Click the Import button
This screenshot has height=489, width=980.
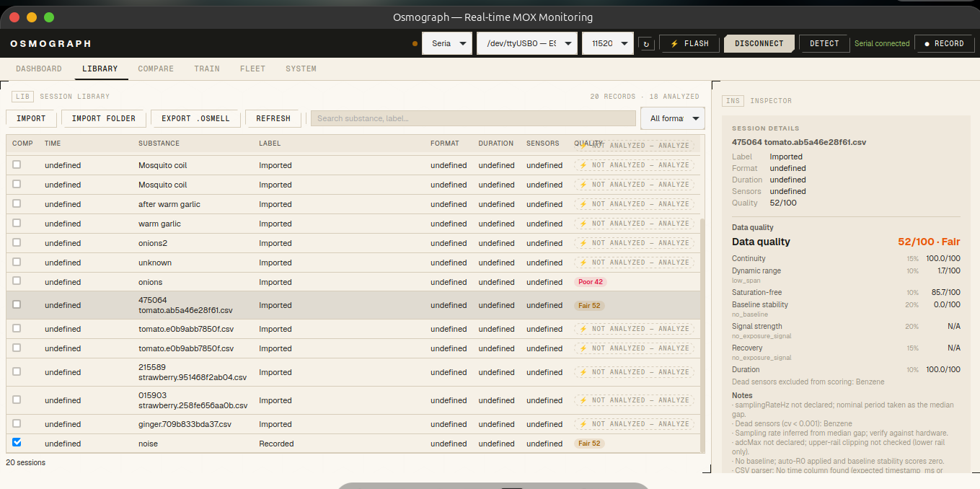[31, 118]
